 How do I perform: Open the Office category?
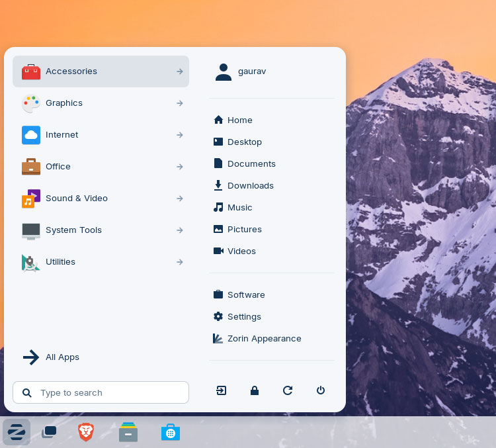(101, 167)
